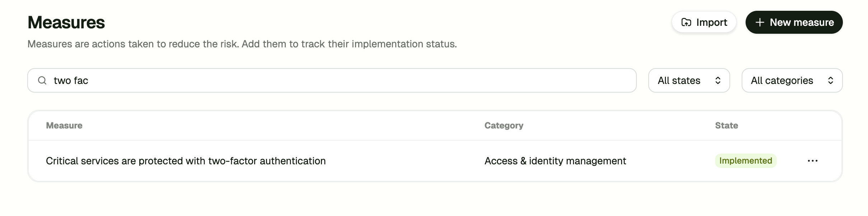868x216 pixels.
Task: Click the Import cloud icon
Action: (x=686, y=22)
